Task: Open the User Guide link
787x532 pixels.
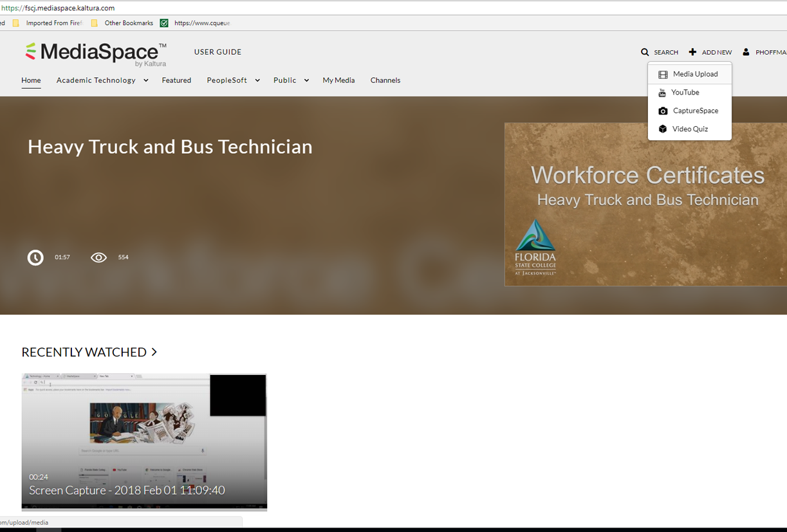Action: coord(218,52)
